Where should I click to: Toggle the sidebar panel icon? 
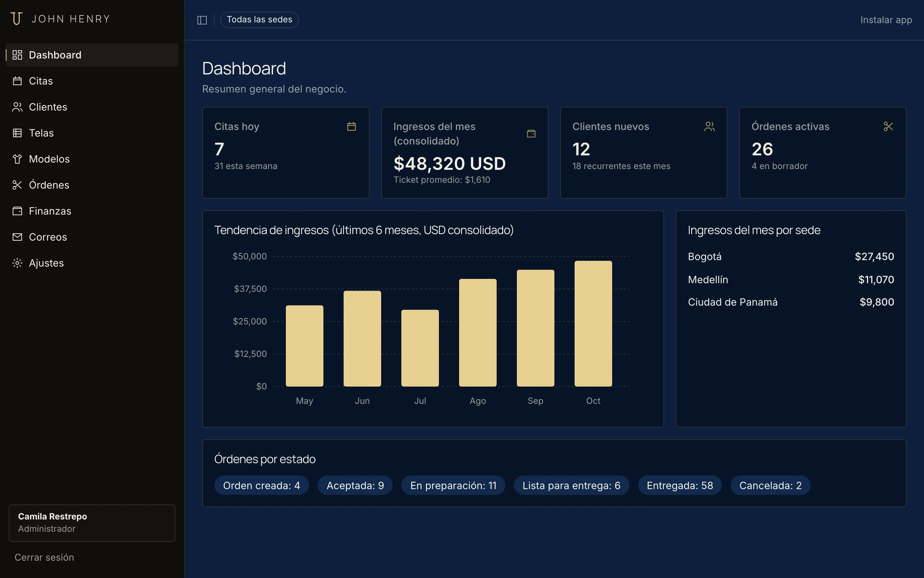tap(202, 20)
